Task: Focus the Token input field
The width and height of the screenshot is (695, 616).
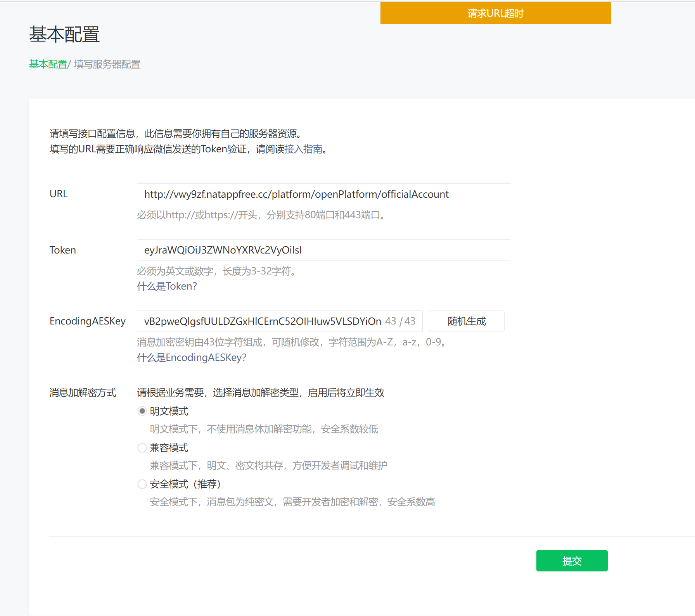Action: [324, 250]
